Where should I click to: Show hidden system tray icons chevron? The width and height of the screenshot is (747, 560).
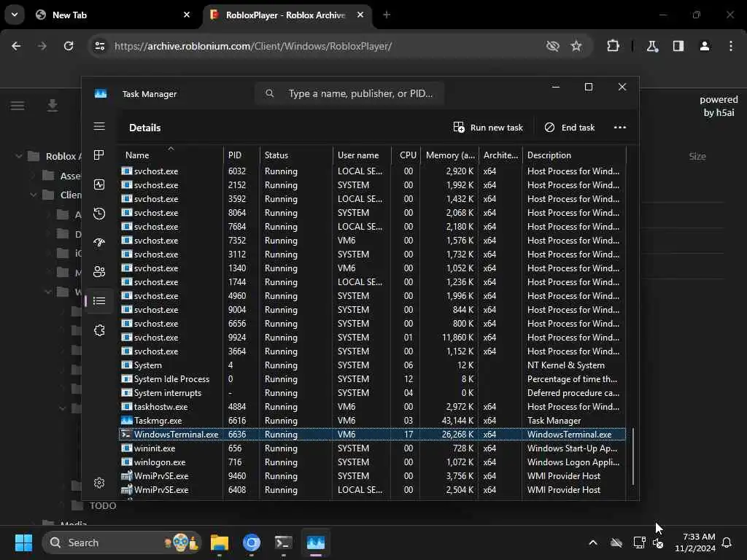click(x=593, y=542)
